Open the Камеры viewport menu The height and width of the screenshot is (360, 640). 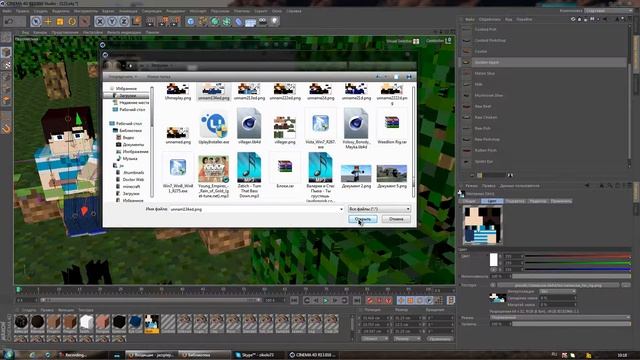coord(40,32)
